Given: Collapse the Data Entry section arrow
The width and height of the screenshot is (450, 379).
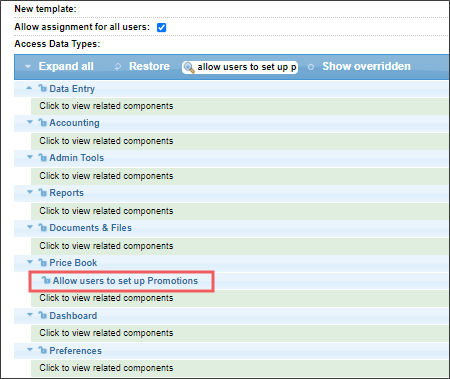Looking at the screenshot, I should 29,88.
